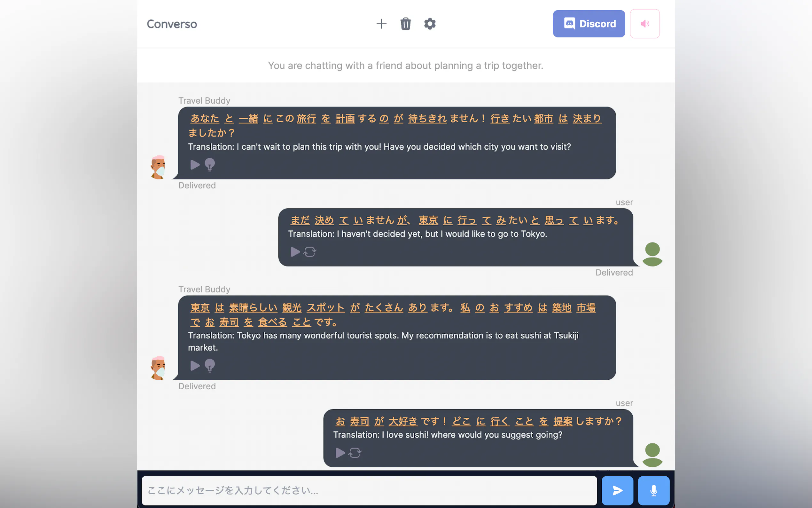The height and width of the screenshot is (508, 812).
Task: Open the Discord link button
Action: (x=589, y=24)
